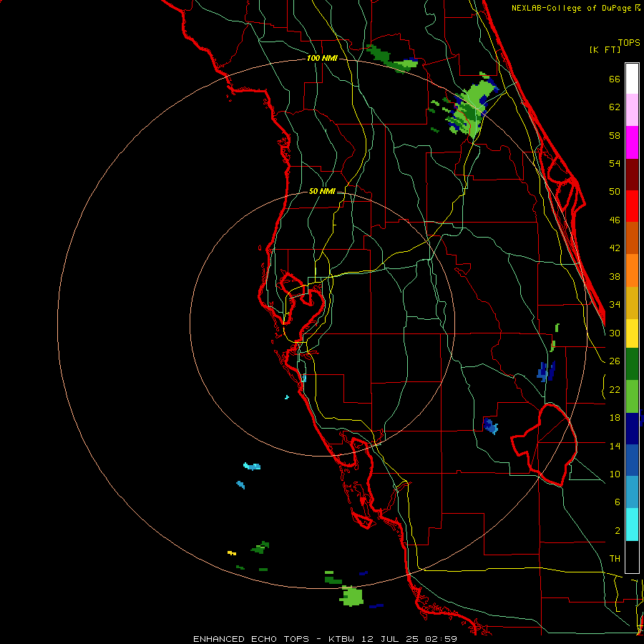Select the dark green legend swatch
This screenshot has height=644, width=644.
632,364
